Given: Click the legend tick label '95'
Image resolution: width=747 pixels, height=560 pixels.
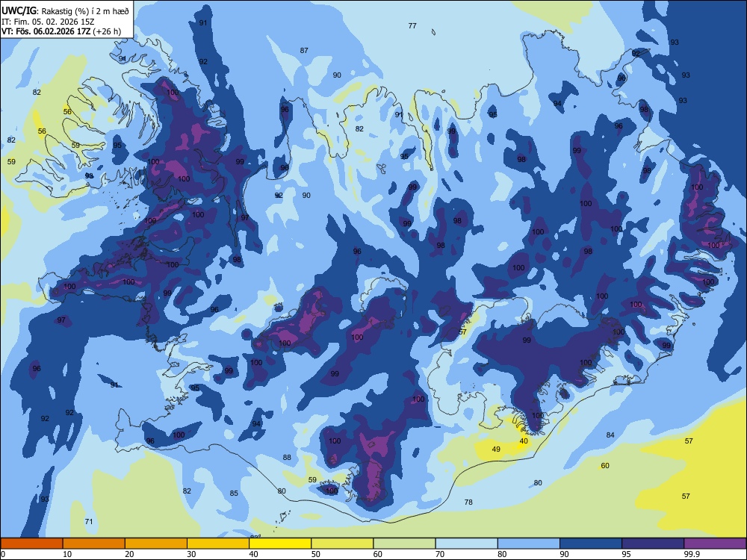Looking at the screenshot, I should tap(627, 554).
